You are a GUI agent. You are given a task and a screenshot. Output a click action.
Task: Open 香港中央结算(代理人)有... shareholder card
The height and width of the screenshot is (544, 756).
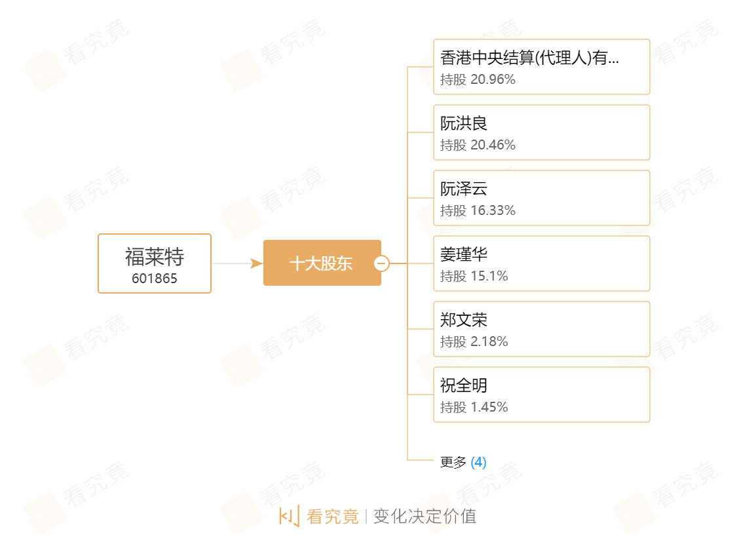pyautogui.click(x=541, y=67)
